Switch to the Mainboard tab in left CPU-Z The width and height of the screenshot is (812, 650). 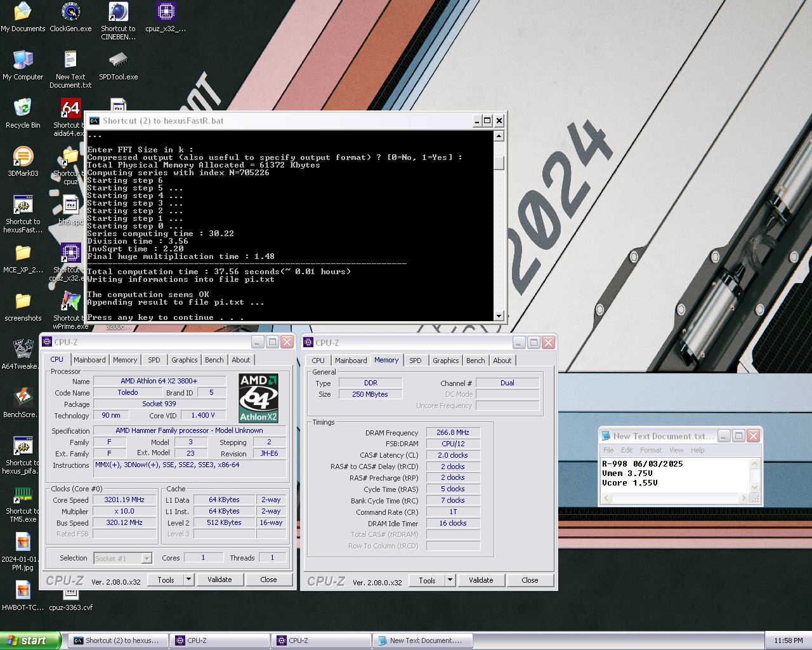click(x=89, y=360)
